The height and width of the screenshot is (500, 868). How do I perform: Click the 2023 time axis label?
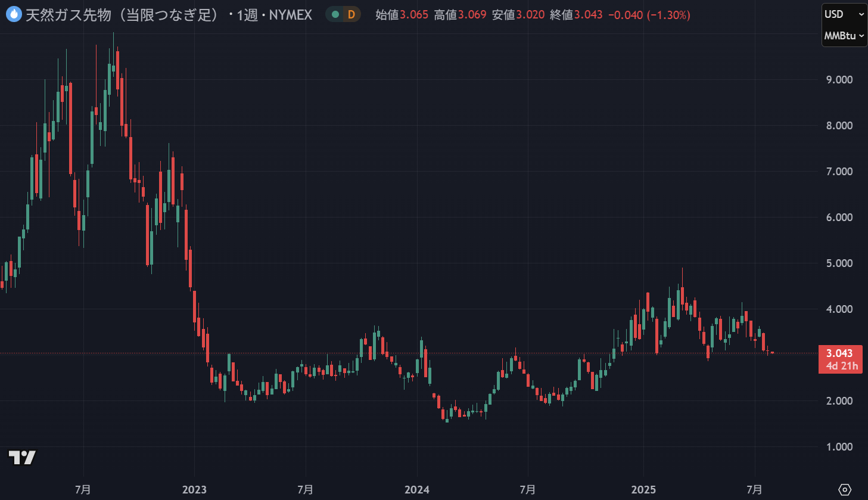point(194,490)
